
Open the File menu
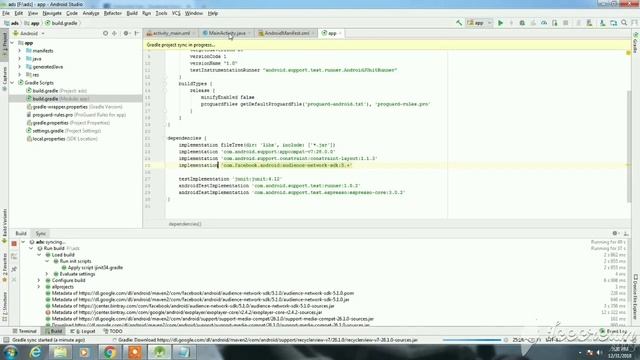pos(6,13)
